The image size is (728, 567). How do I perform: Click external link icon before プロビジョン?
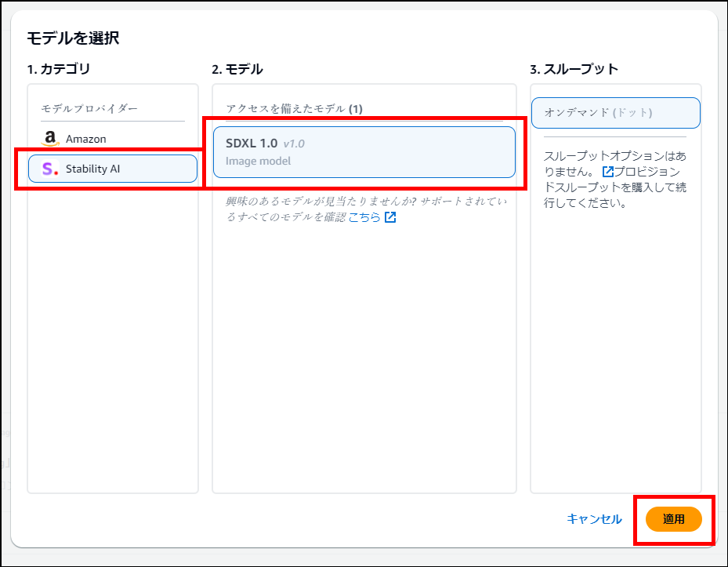click(x=608, y=172)
